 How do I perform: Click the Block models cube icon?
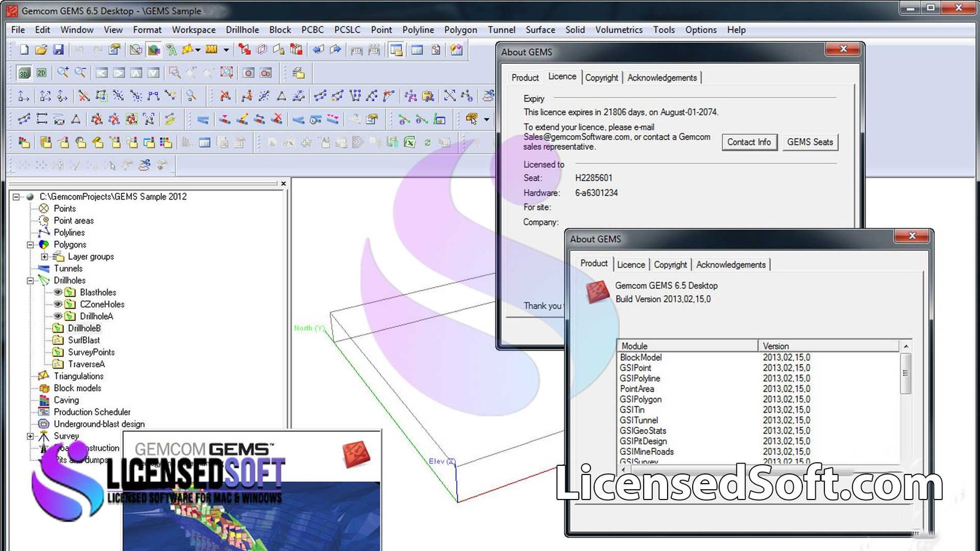pos(43,388)
